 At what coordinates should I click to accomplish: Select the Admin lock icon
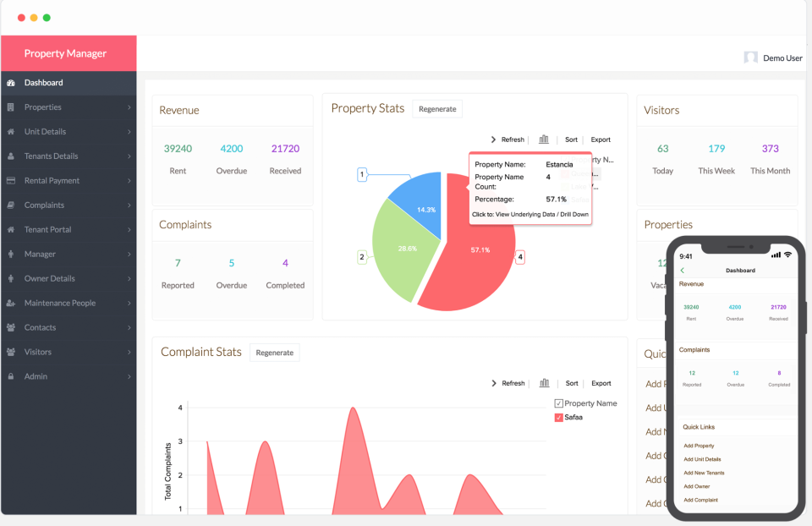point(12,376)
